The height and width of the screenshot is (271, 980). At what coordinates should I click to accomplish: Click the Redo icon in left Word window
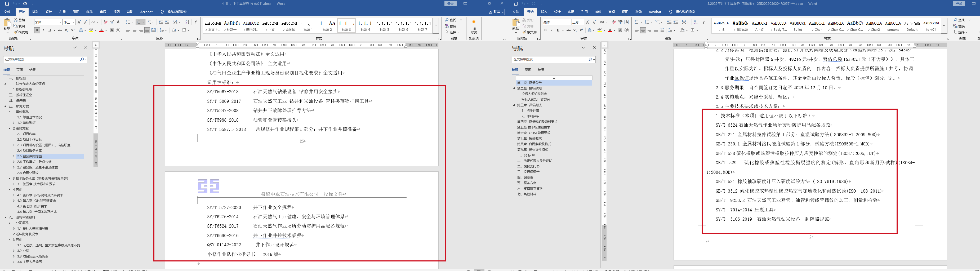(25, 4)
